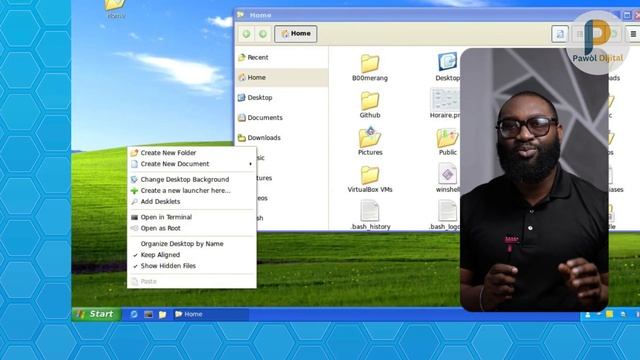640x360 pixels.
Task: Select the .bash_history file icon
Action: pos(370,211)
